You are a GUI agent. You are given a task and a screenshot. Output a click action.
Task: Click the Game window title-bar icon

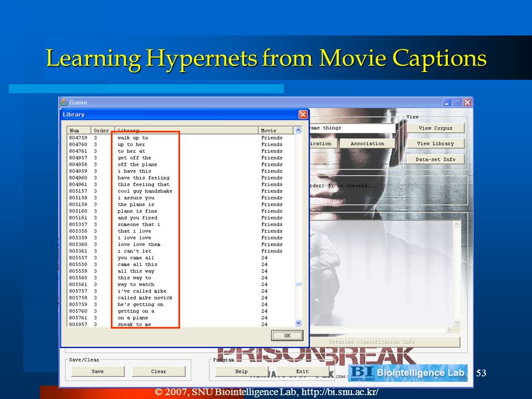click(x=64, y=102)
